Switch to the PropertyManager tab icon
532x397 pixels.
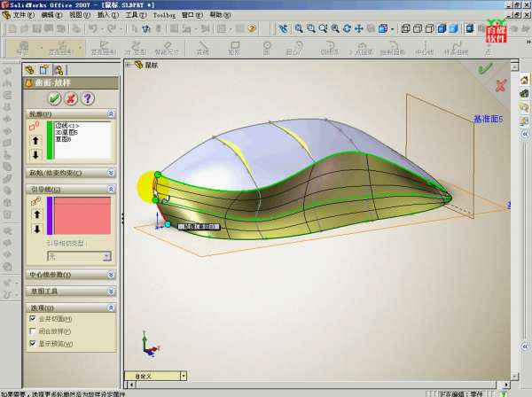[46, 68]
